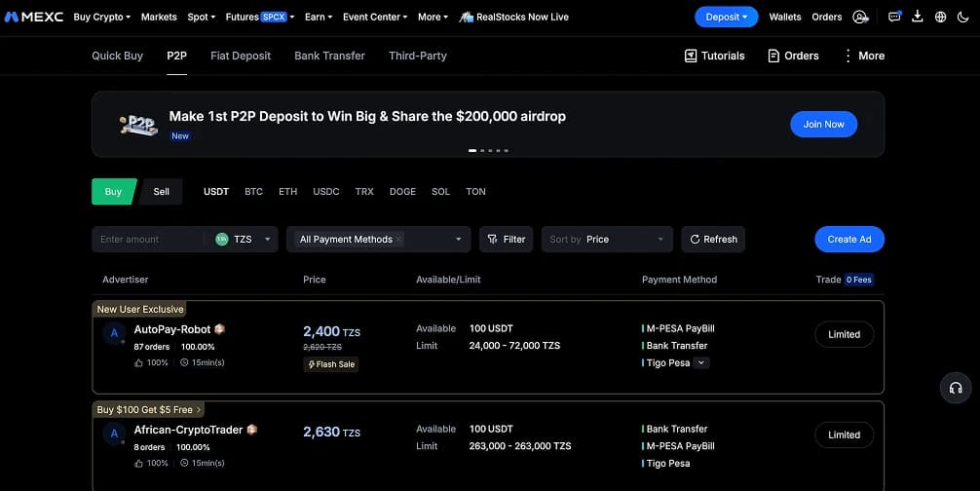Select the P2P tab
Viewport: 980px width, 491px height.
177,56
